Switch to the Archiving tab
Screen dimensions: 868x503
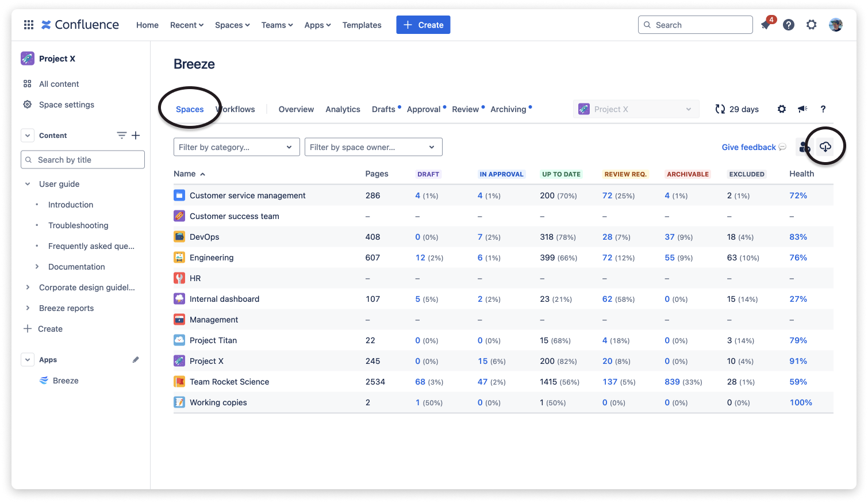508,109
